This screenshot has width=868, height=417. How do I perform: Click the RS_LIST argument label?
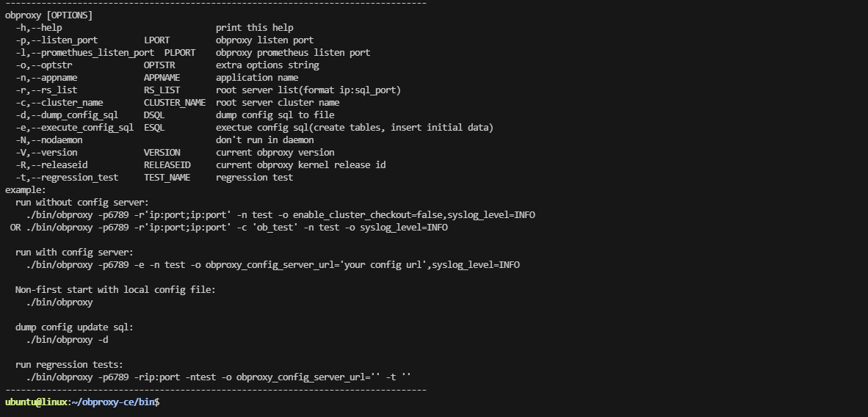click(162, 90)
